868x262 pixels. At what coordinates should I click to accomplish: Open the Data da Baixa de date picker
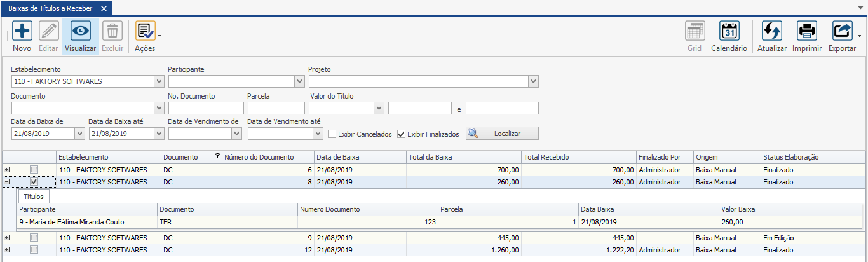coord(79,134)
